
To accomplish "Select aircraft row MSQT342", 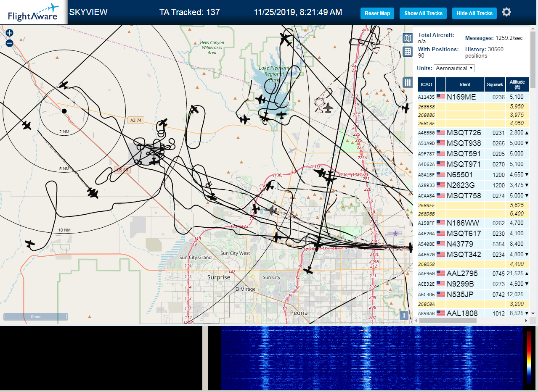I will 473,254.
